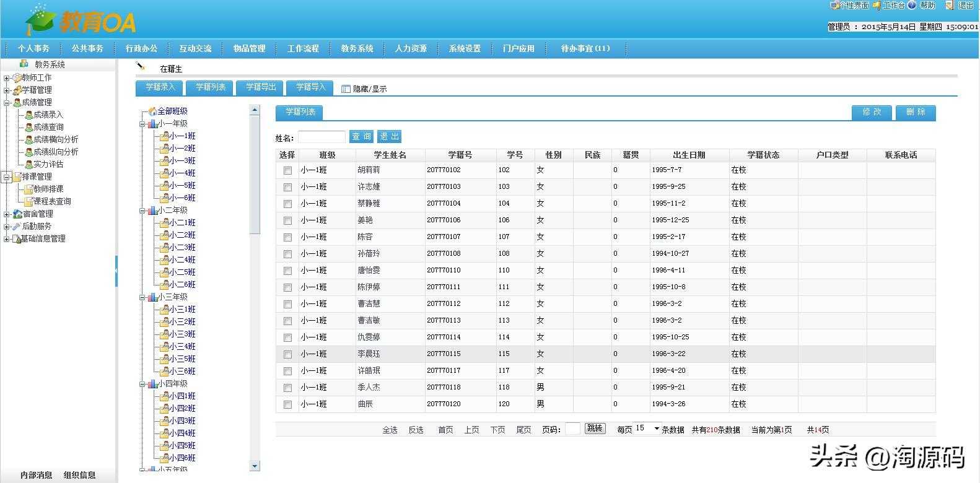Click the 修改 button
This screenshot has height=483, width=980.
click(x=872, y=112)
